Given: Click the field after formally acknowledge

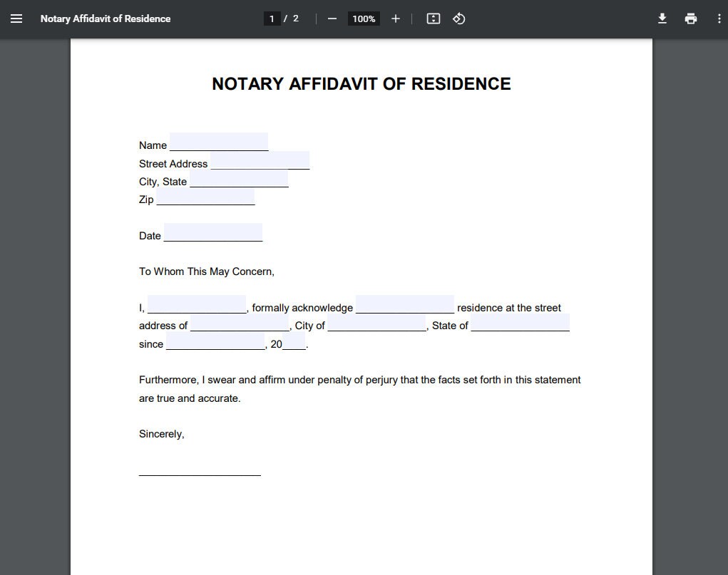Looking at the screenshot, I should pyautogui.click(x=405, y=304).
